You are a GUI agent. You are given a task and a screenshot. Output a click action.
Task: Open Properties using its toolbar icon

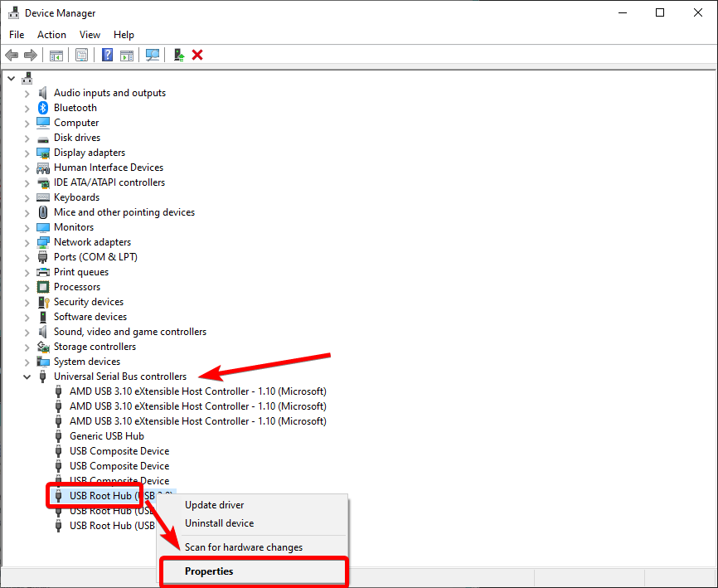pos(83,55)
